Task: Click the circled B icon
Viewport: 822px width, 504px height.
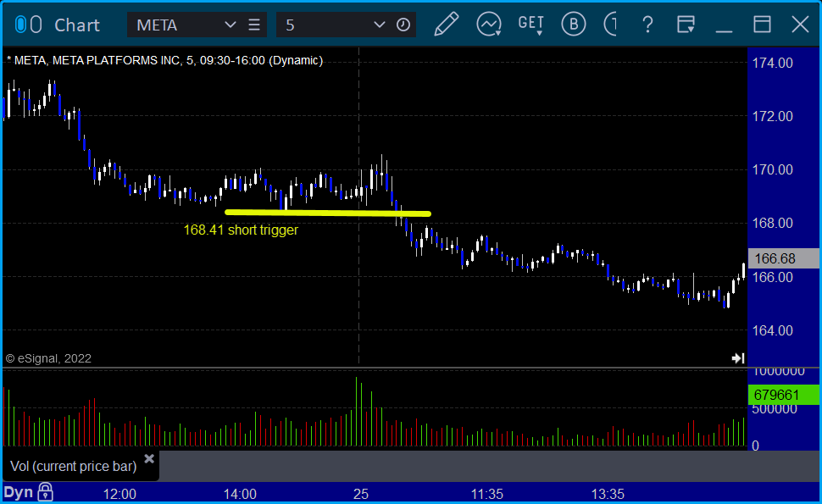Action: [x=574, y=24]
